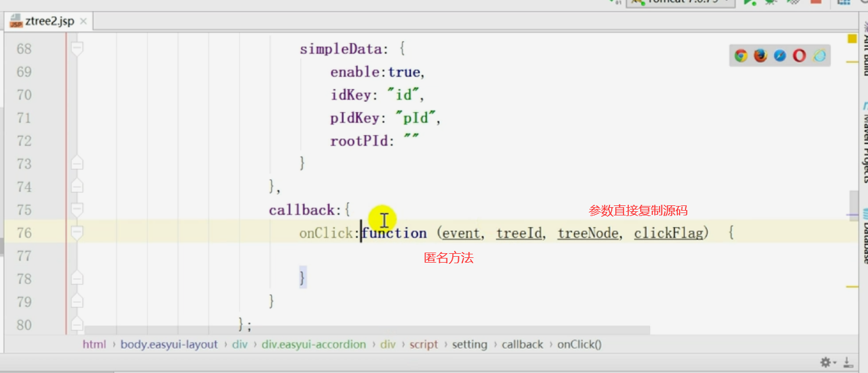Click the treeId parameter
Image resolution: width=868 pixels, height=373 pixels.
[519, 233]
